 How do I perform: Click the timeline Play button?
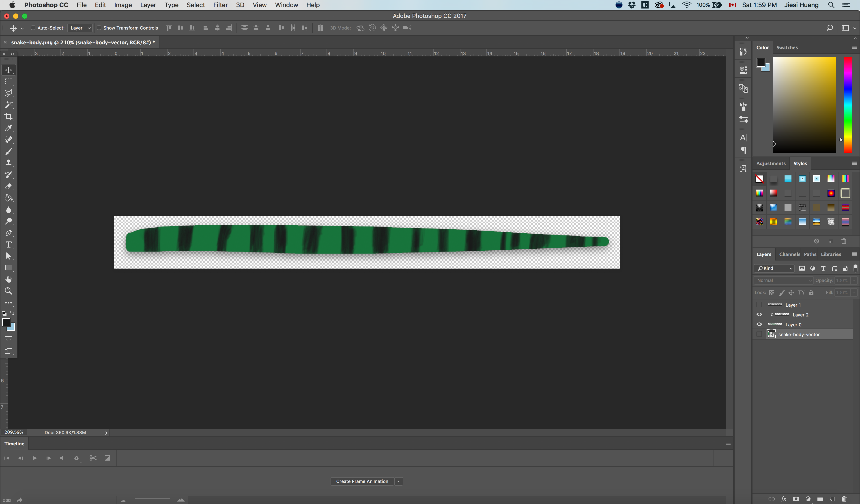[34, 458]
